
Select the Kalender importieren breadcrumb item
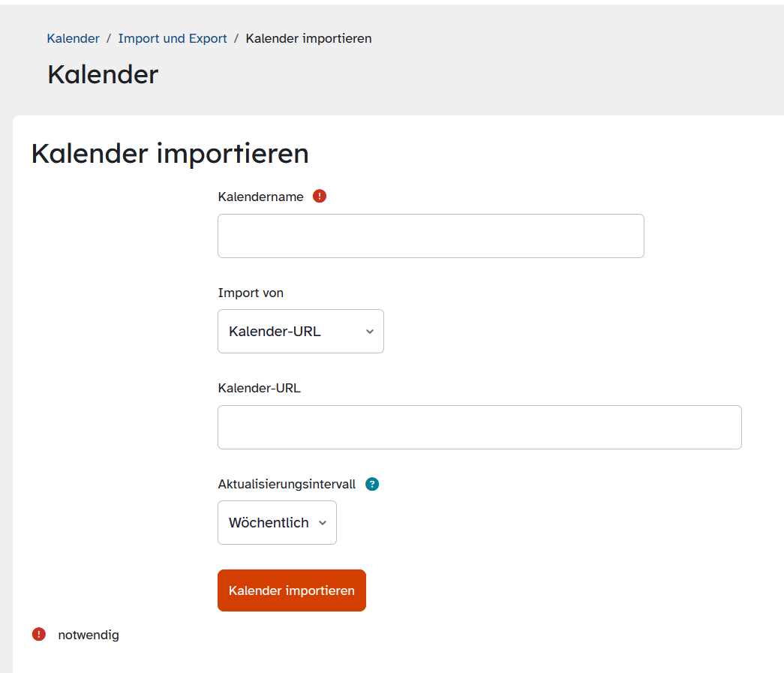(308, 38)
